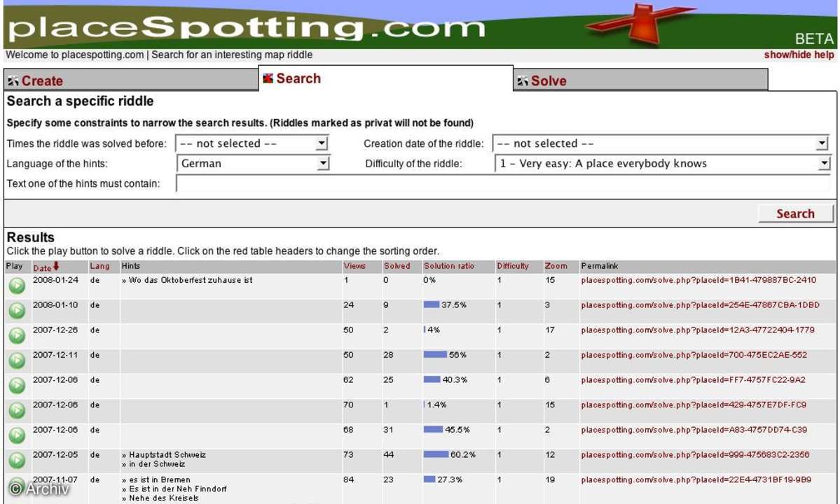Open 'Times the riddle was solved before' dropdown
Viewport: 840px width, 504px height.
[252, 143]
